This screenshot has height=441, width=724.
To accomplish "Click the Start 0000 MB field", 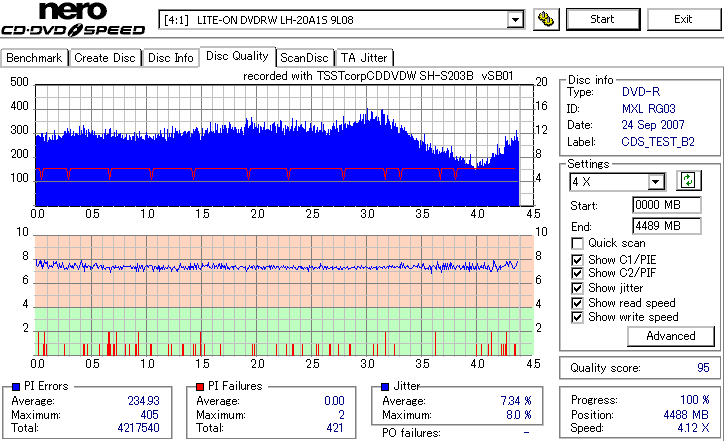I will coord(667,205).
